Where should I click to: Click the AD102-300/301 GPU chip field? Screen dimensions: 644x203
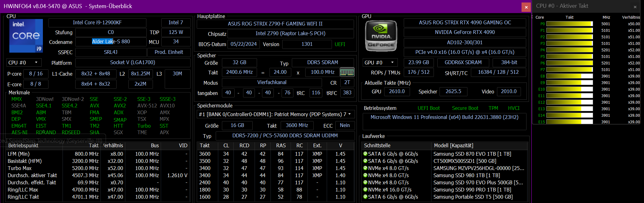pyautogui.click(x=465, y=43)
